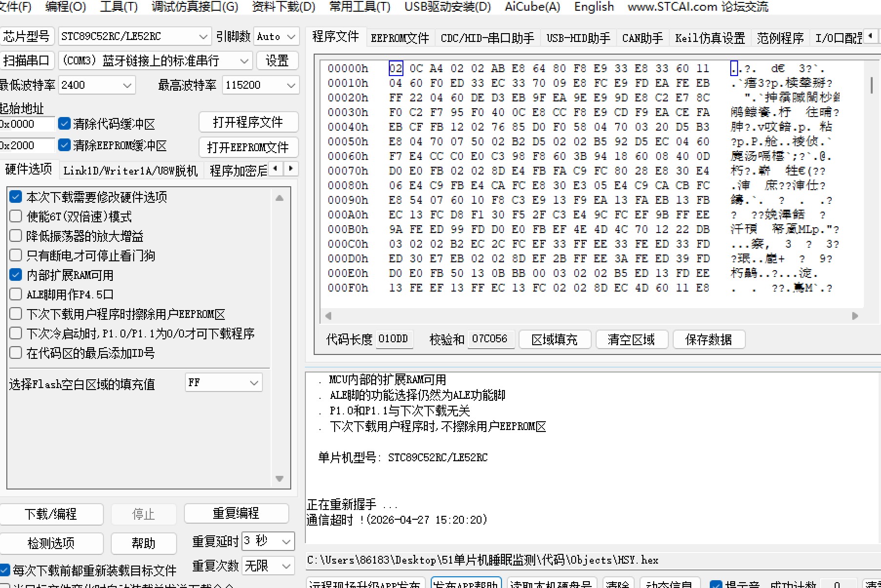The image size is (881, 588).
Task: Click 扫描串口 button
Action: 26,60
